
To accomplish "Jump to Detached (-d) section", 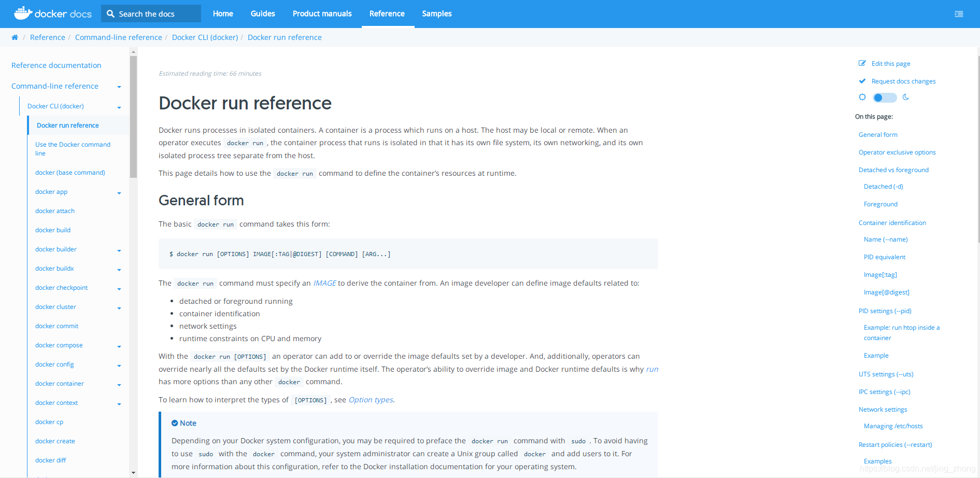I will pyautogui.click(x=884, y=187).
